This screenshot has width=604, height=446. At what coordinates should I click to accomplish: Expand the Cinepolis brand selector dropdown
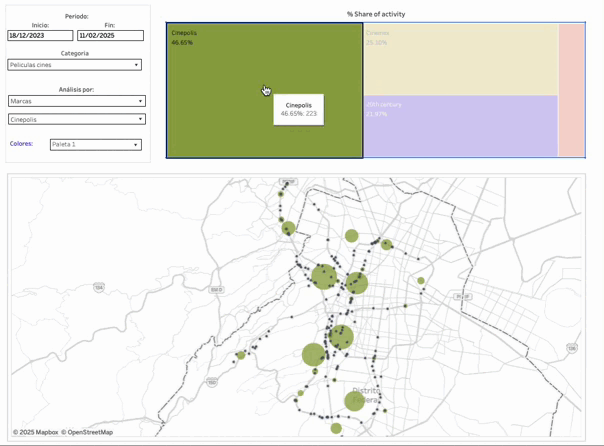[77, 119]
